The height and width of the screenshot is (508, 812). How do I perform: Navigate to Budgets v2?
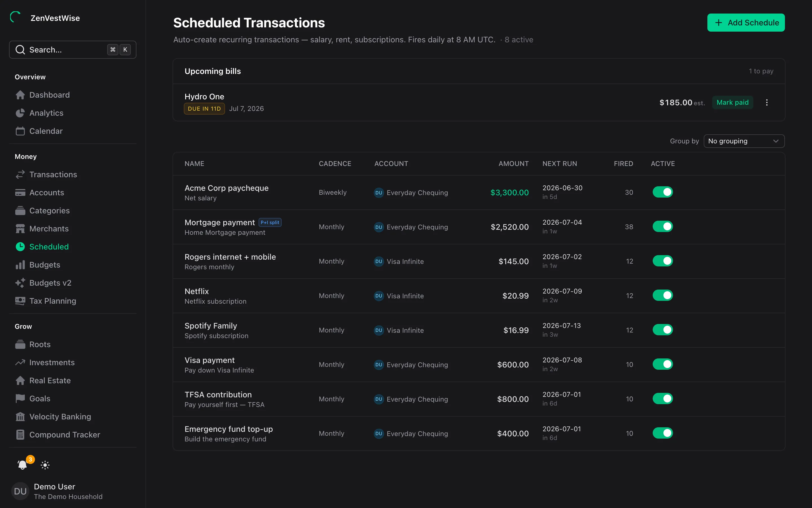tap(72, 283)
